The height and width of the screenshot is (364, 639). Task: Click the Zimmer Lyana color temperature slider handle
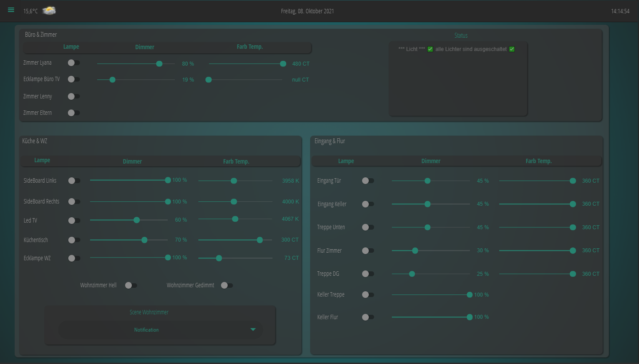tap(283, 64)
